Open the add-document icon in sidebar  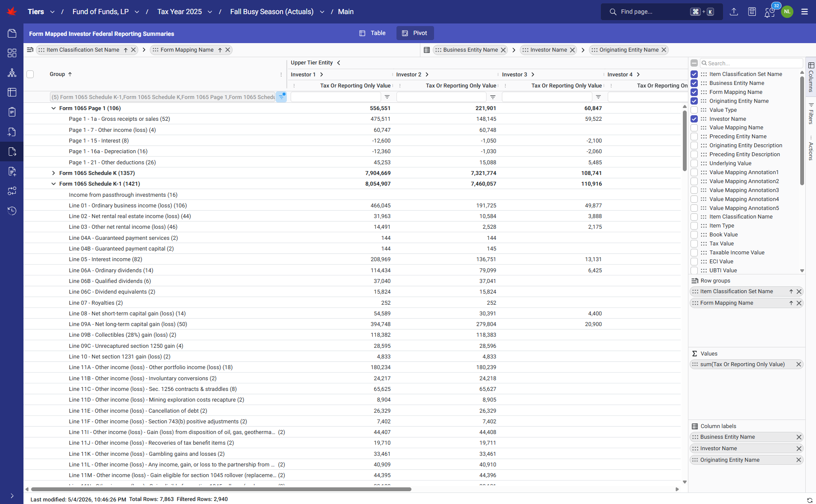coord(12,171)
